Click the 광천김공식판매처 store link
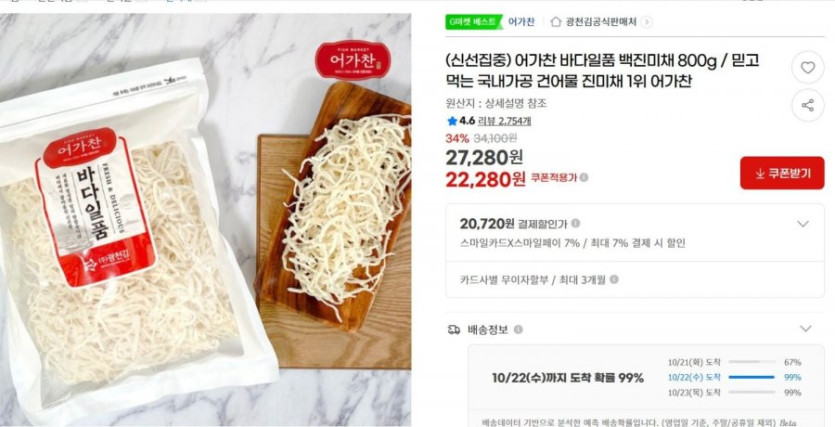This screenshot has width=835, height=427. (x=601, y=22)
